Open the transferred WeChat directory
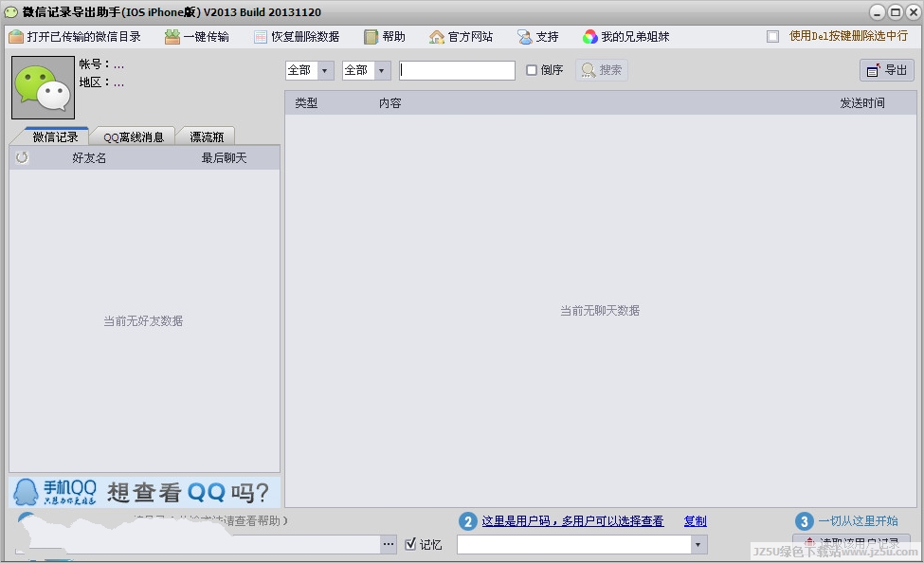924x563 pixels. point(75,37)
